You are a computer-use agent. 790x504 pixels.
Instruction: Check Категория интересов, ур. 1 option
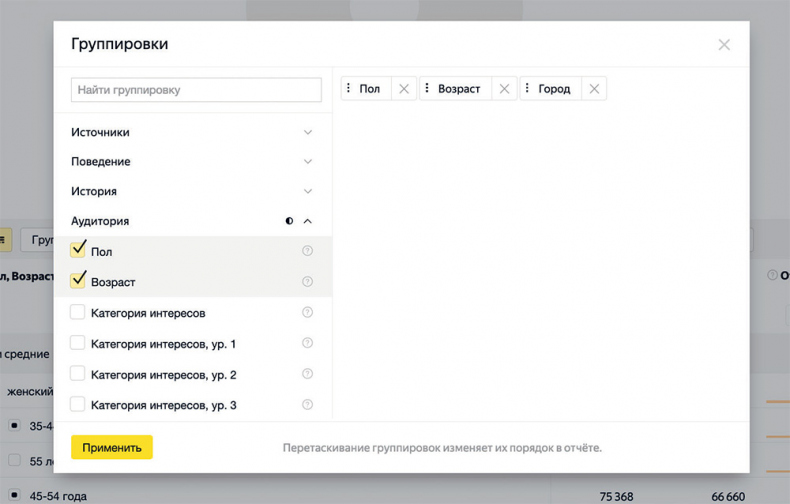pos(78,343)
